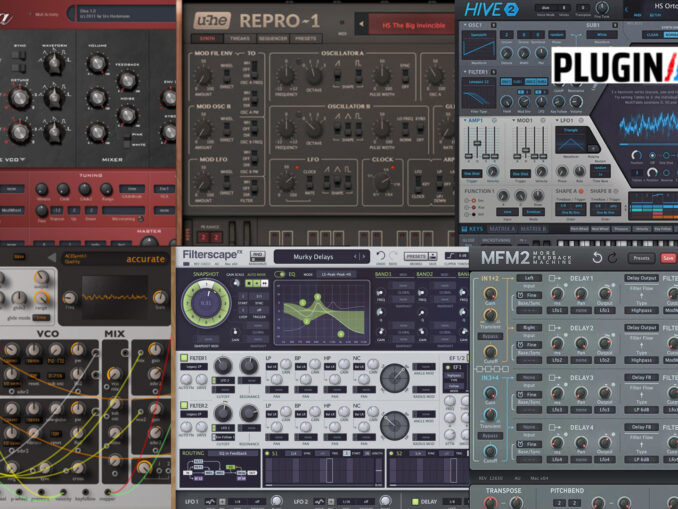This screenshot has width=678, height=509.
Task: Click the Presets button in Filterscape
Action: (x=415, y=256)
